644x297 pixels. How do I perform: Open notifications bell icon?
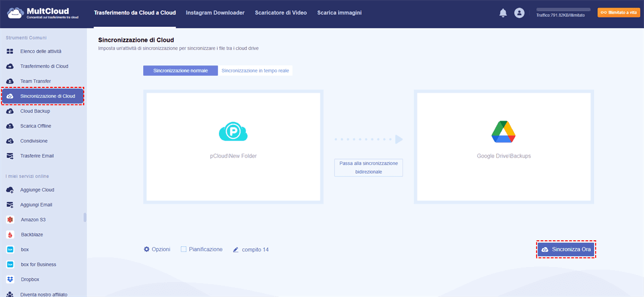click(x=503, y=13)
